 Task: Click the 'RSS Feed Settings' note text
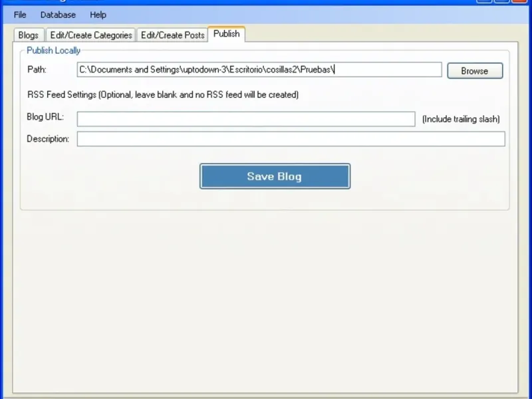click(163, 94)
